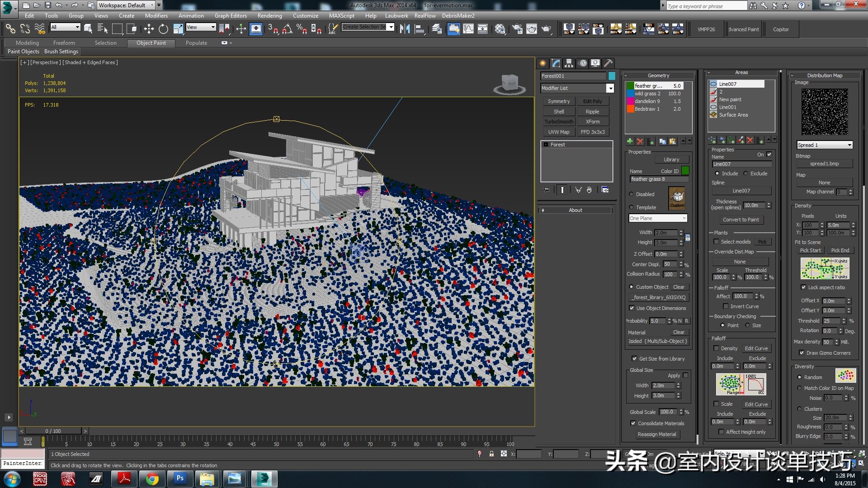Screen dimensions: 868x488
Task: Click the red X to delete selected plant
Action: click(x=640, y=141)
